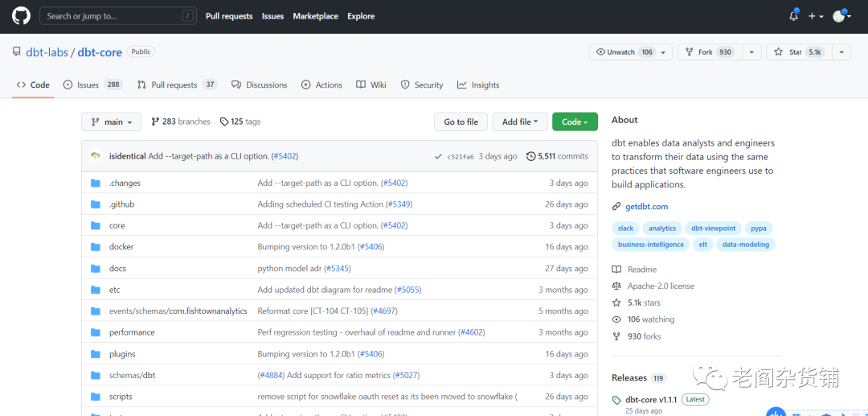The width and height of the screenshot is (868, 416).
Task: Open commit hash c521fa6
Action: tap(461, 157)
